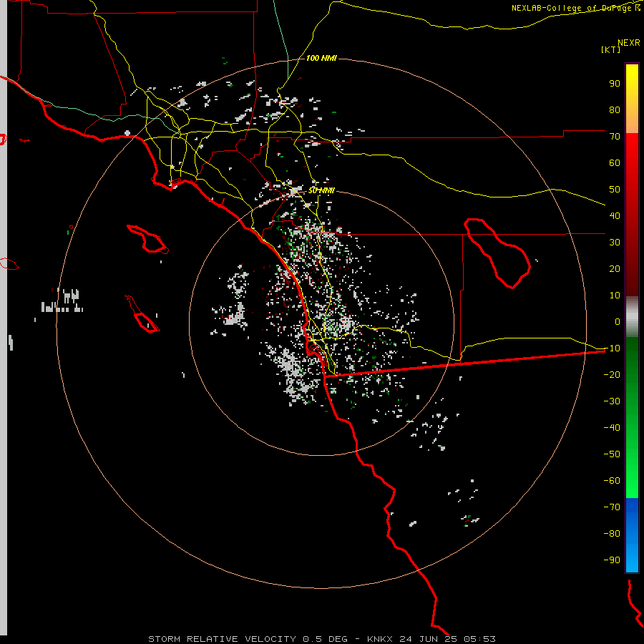Click the 50 NMI range ring label
The width and height of the screenshot is (644, 644).
pos(321,190)
